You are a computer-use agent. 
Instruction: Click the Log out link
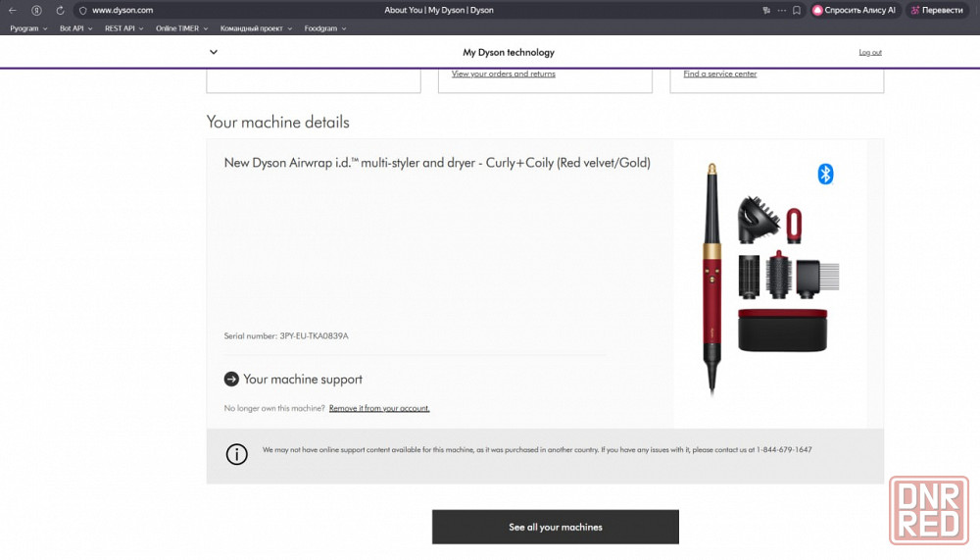869,52
